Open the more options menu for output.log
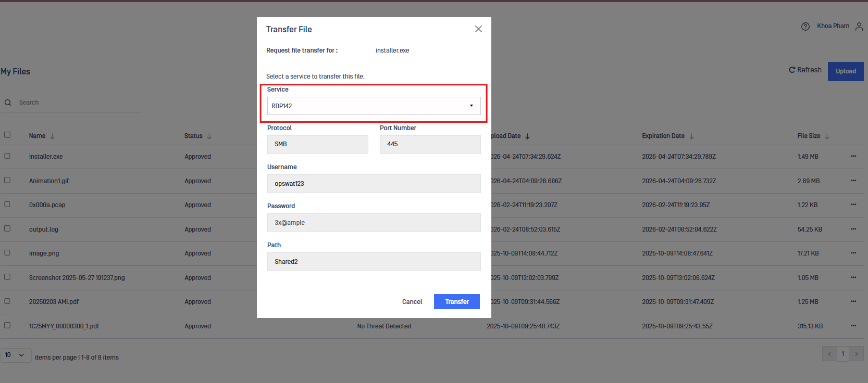Viewport: 868px width, 383px height. (853, 229)
